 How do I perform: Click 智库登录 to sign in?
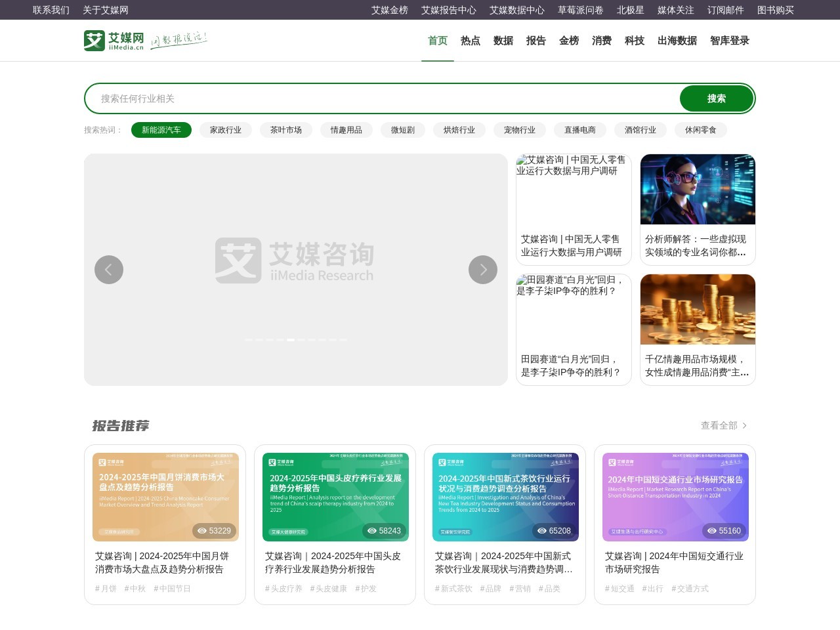[x=730, y=41]
